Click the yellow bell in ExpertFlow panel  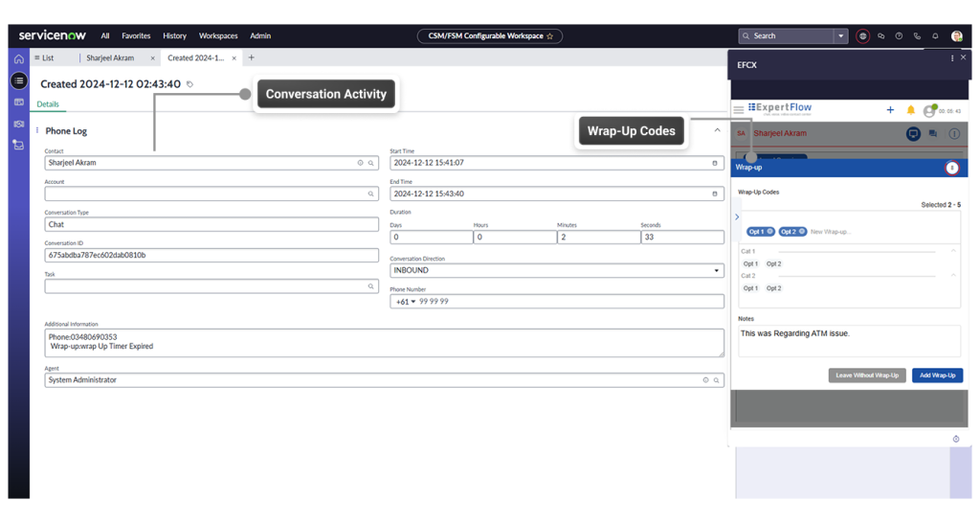pyautogui.click(x=910, y=110)
